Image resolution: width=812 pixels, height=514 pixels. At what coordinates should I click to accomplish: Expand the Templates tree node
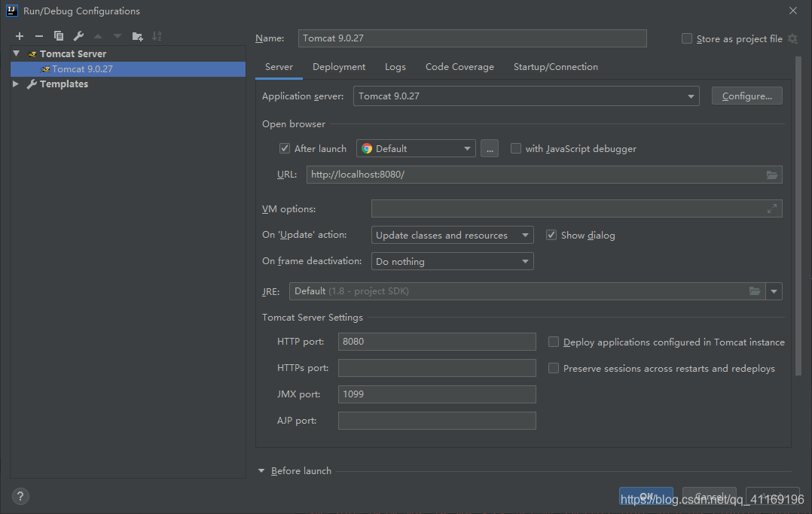pos(16,84)
